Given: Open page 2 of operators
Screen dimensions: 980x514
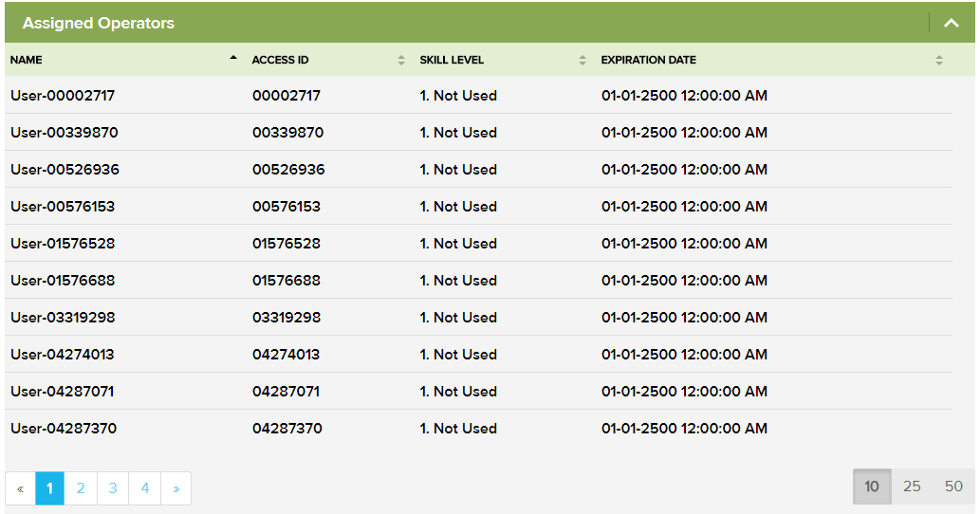Looking at the screenshot, I should [81, 488].
